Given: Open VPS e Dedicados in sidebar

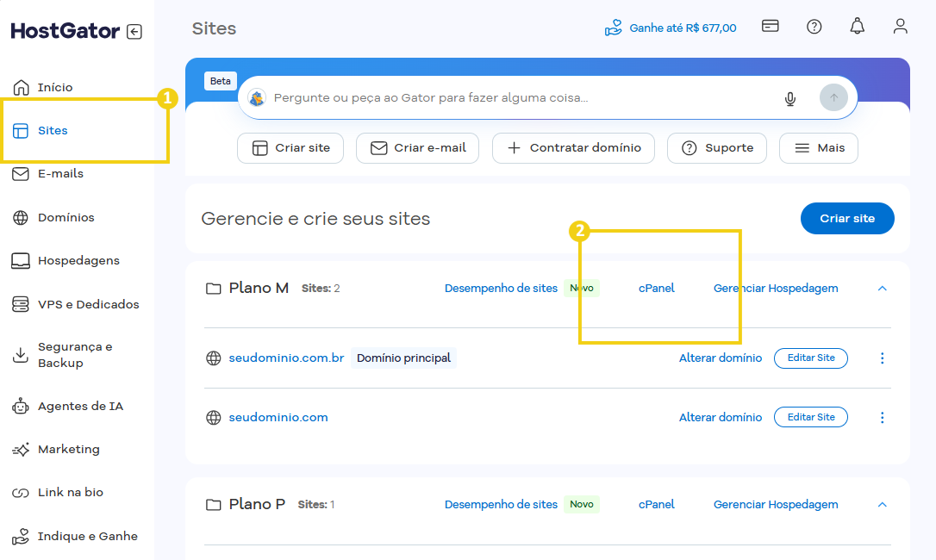Looking at the screenshot, I should point(78,304).
